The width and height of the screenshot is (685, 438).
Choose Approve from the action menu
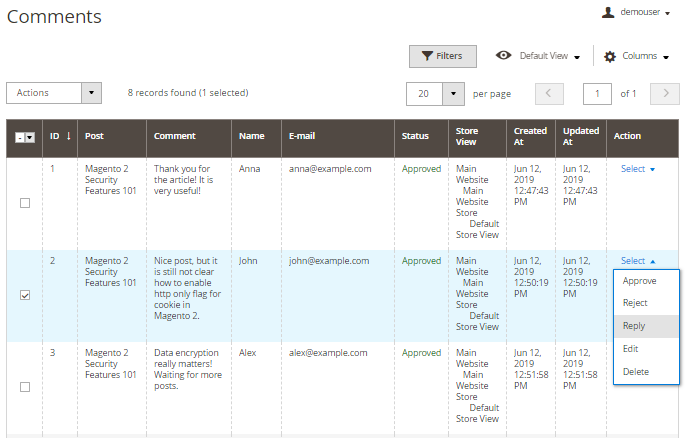(x=639, y=281)
